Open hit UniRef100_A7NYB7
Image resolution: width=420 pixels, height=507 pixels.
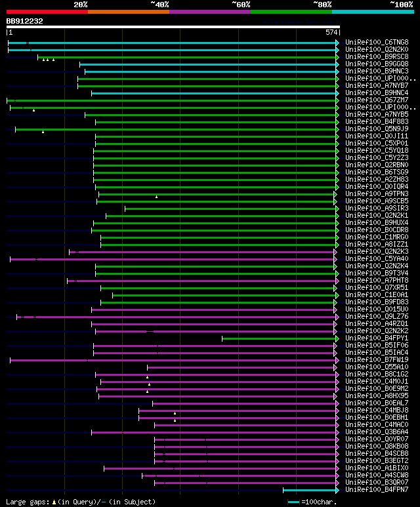point(377,86)
